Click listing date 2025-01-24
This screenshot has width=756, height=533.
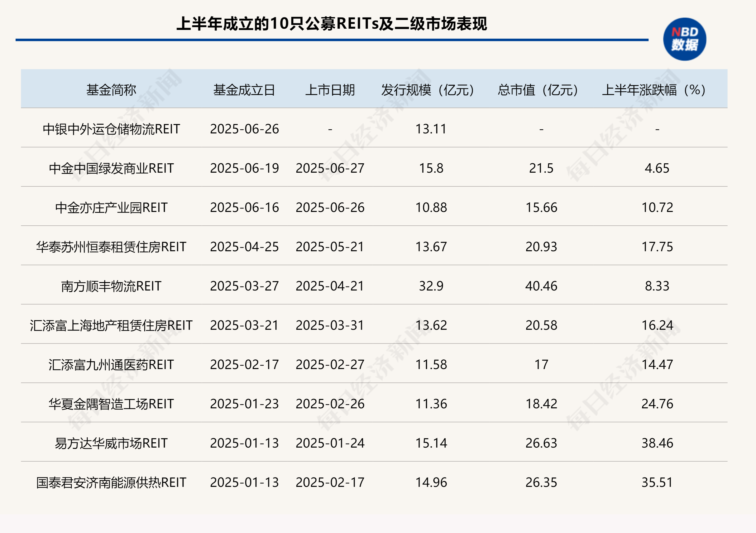pos(330,443)
